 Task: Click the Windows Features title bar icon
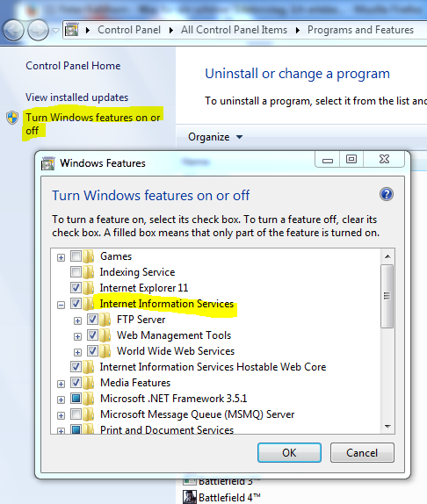(48, 163)
